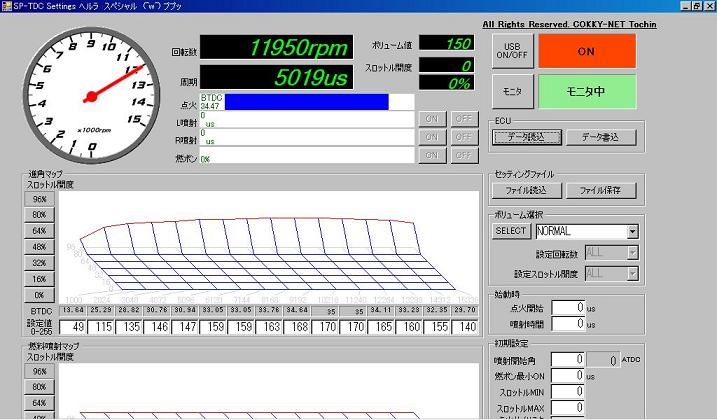Click the ON button in L噴射 row
This screenshot has height=420, width=717.
pyautogui.click(x=432, y=119)
